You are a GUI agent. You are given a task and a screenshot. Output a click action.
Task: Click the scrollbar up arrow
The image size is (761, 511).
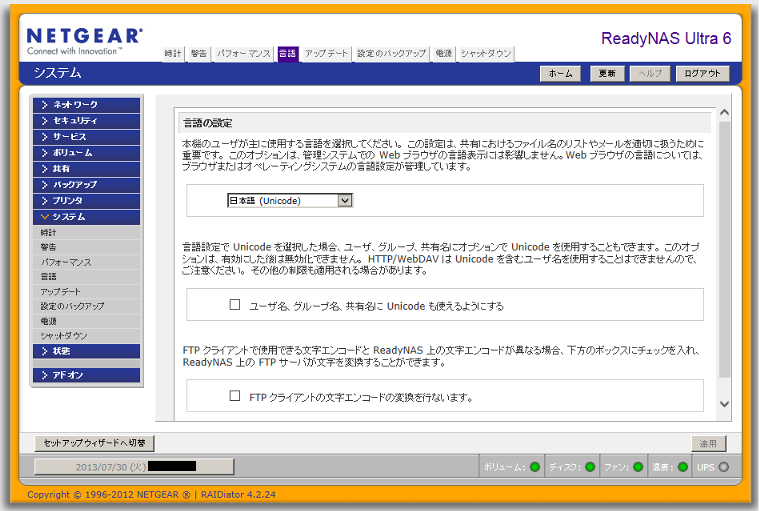click(x=724, y=113)
